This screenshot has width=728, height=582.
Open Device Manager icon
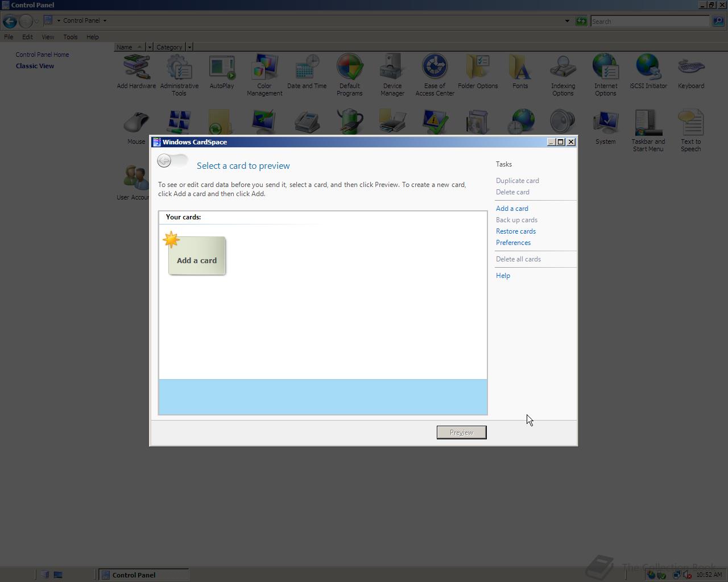point(392,75)
